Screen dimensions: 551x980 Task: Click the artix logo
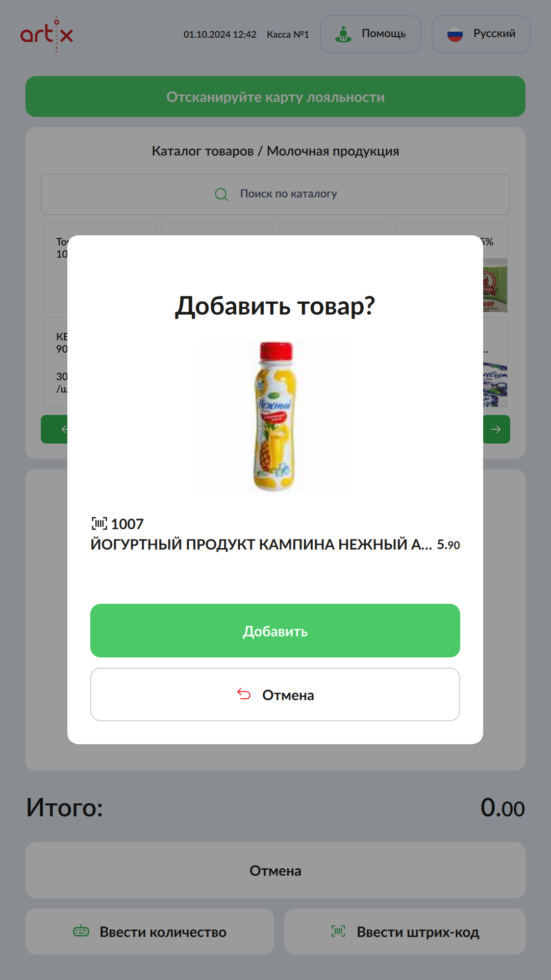[46, 34]
